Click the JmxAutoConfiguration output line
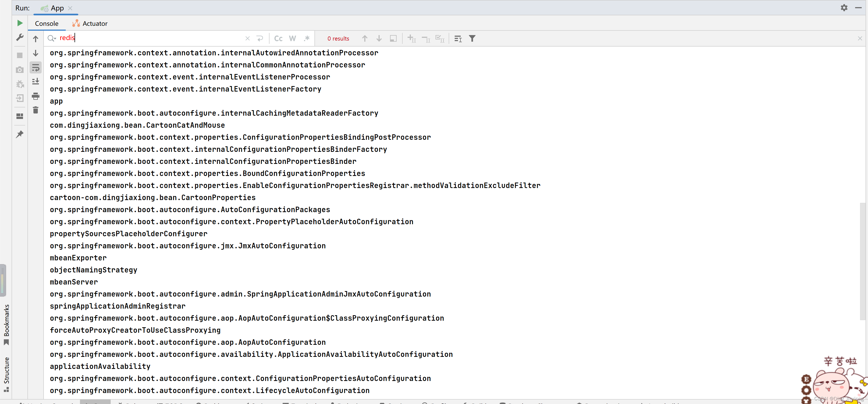 pyautogui.click(x=188, y=246)
